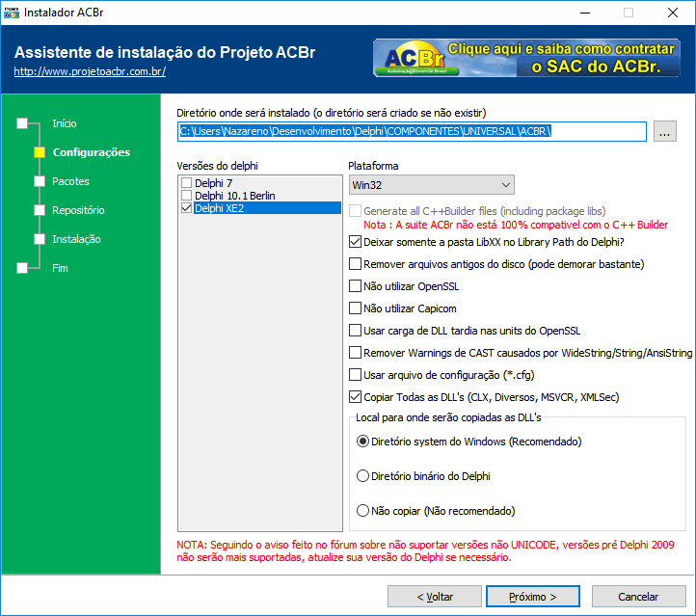Select the Configurações wizard step
The height and width of the screenshot is (616, 696).
click(x=91, y=152)
